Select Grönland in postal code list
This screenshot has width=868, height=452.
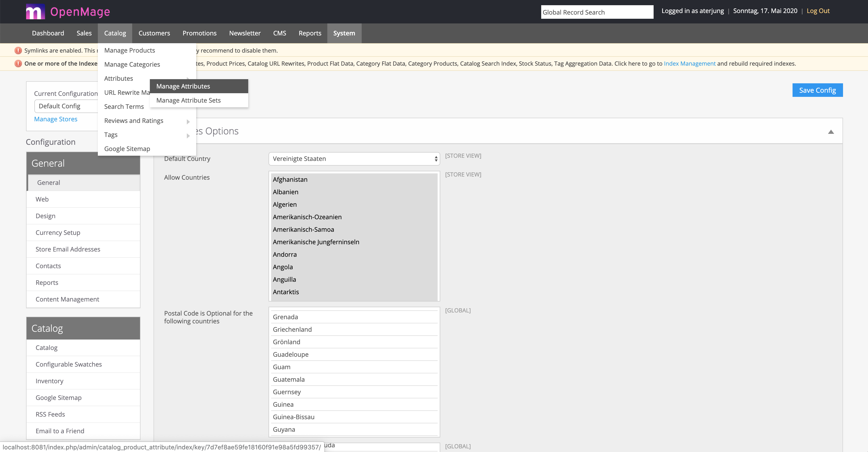354,342
